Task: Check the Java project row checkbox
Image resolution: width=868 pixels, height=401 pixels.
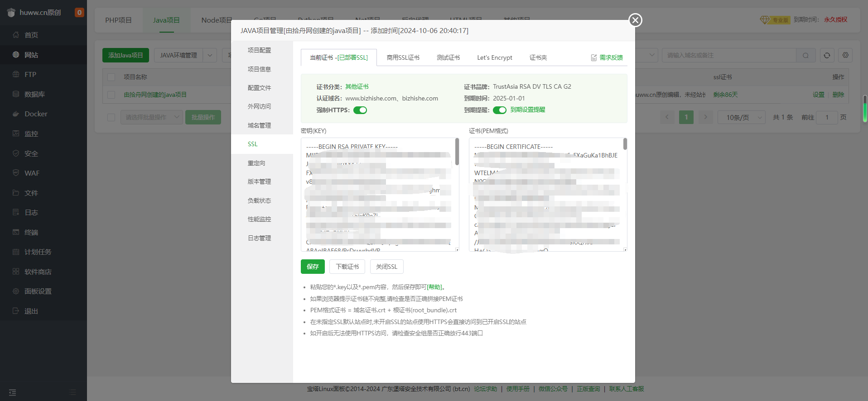Action: [111, 95]
